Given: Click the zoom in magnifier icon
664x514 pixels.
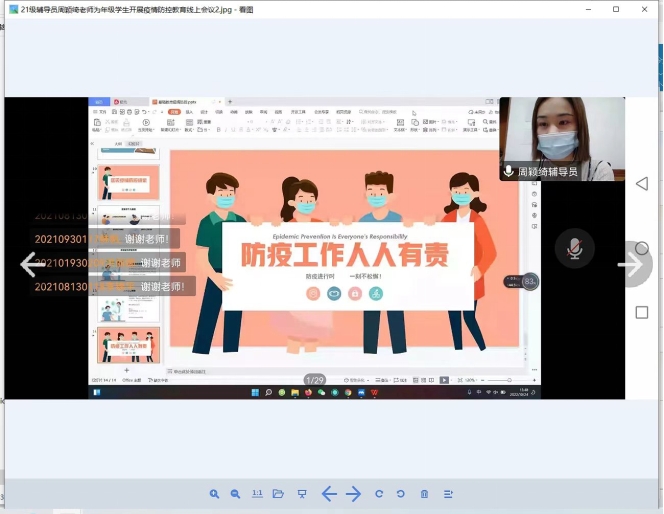Looking at the screenshot, I should click(214, 494).
